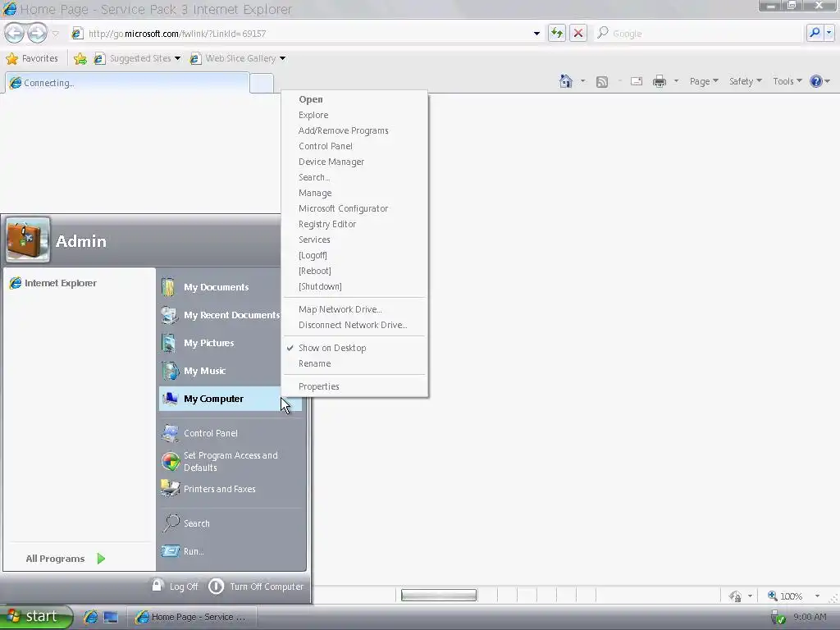Open My Recent Documents in start menu
The height and width of the screenshot is (630, 840).
(220, 315)
